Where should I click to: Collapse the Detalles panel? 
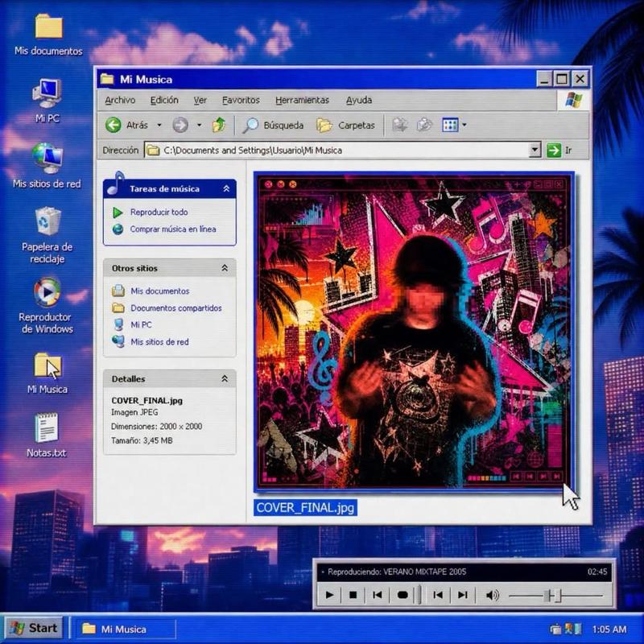[x=225, y=378]
